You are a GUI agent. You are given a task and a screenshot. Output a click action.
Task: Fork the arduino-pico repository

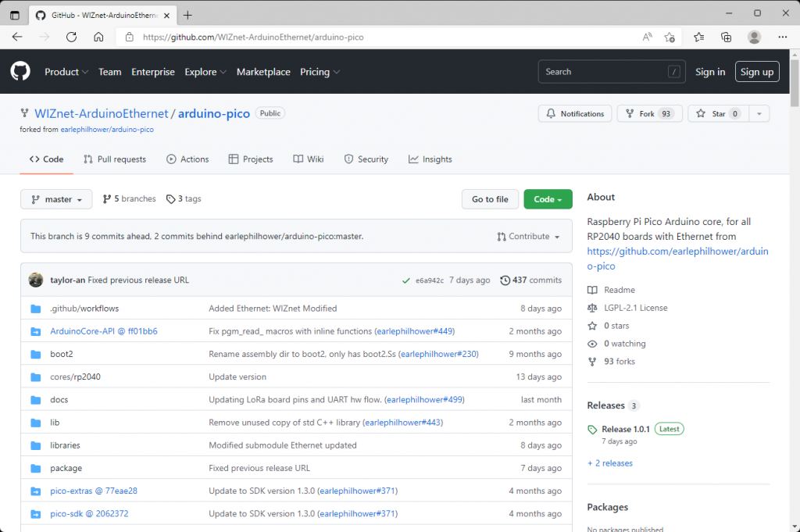point(649,113)
